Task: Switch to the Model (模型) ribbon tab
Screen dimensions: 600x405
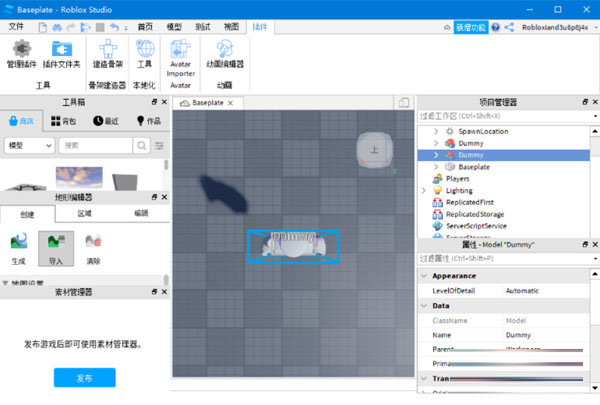Action: coord(174,27)
